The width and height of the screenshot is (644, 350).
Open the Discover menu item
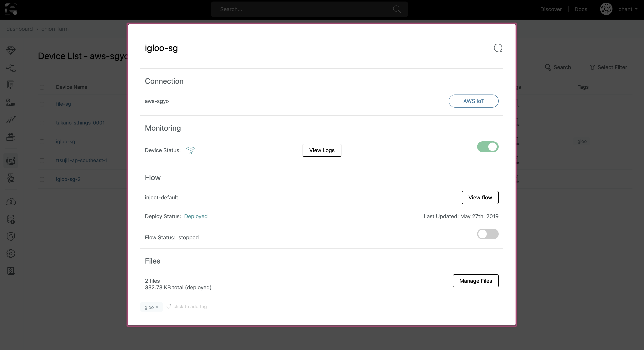(551, 9)
